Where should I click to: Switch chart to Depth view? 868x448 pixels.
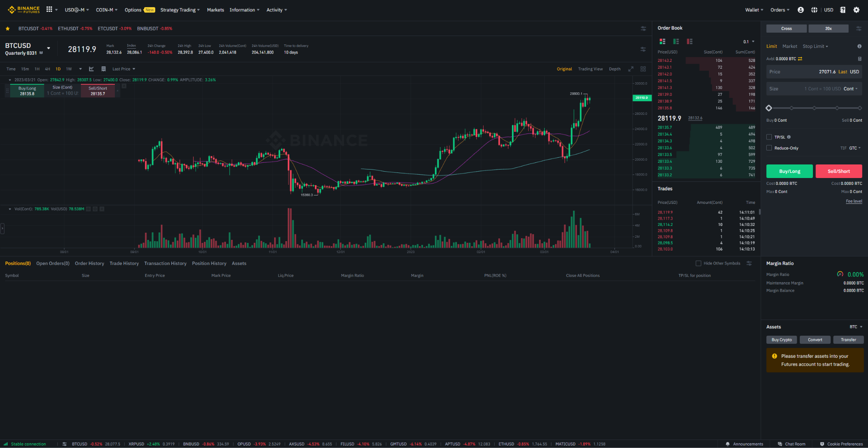pos(615,69)
